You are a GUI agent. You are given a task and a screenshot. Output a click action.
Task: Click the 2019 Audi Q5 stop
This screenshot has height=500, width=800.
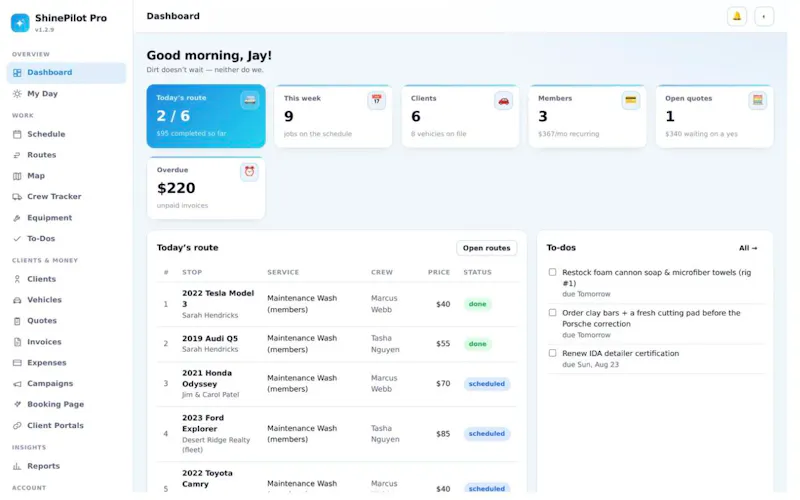point(210,338)
